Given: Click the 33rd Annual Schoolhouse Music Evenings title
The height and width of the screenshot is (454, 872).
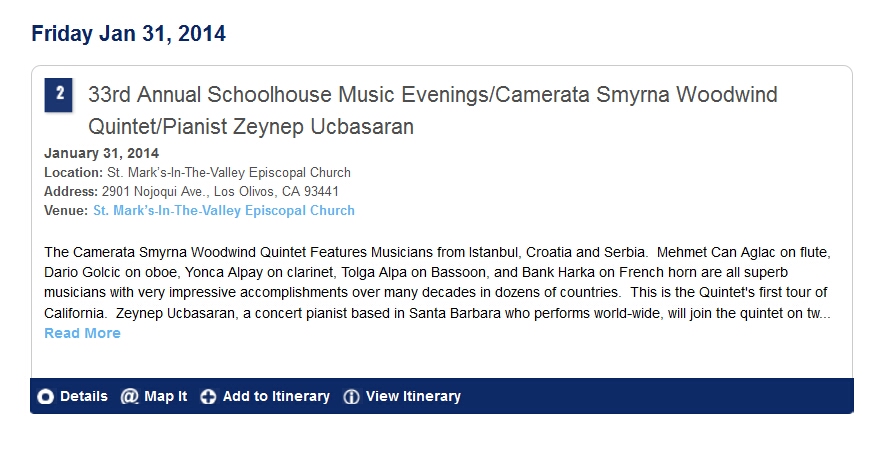Looking at the screenshot, I should [433, 110].
